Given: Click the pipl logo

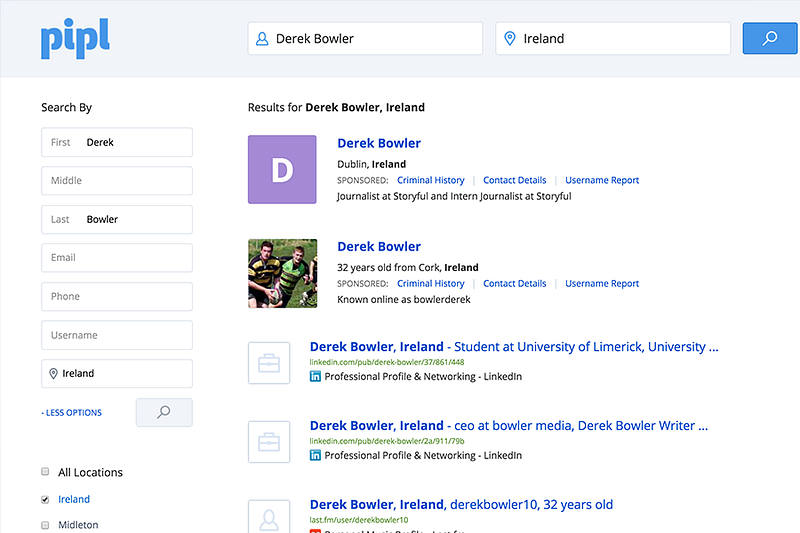Looking at the screenshot, I should [x=75, y=39].
